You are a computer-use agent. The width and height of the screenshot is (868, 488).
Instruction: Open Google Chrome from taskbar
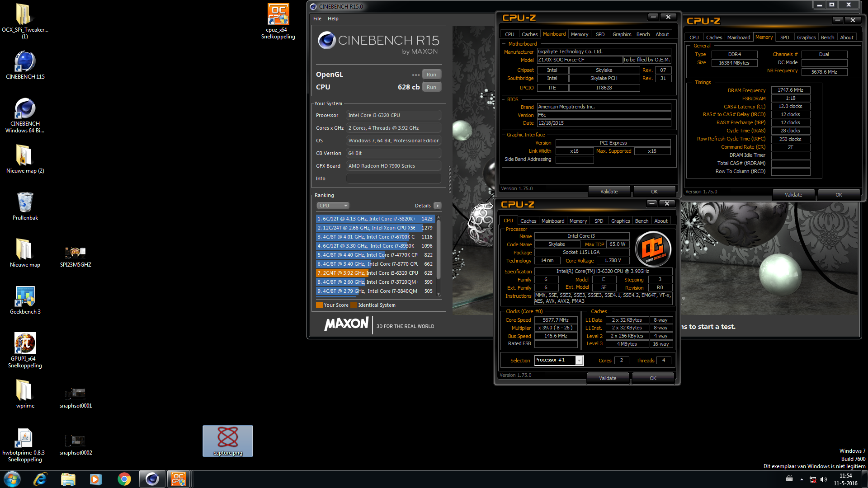[124, 479]
